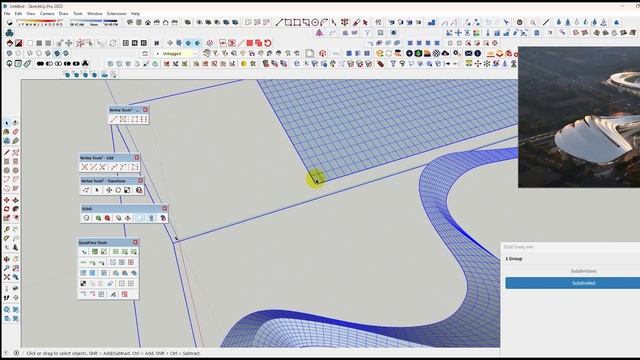640x360 pixels.
Task: Open the Camera menu
Action: tap(47, 13)
